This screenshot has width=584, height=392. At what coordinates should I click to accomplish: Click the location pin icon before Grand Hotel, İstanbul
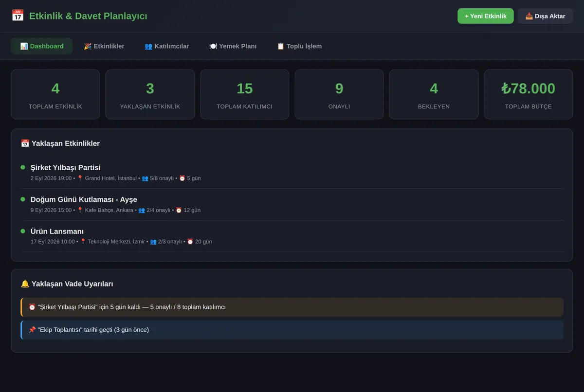(80, 178)
